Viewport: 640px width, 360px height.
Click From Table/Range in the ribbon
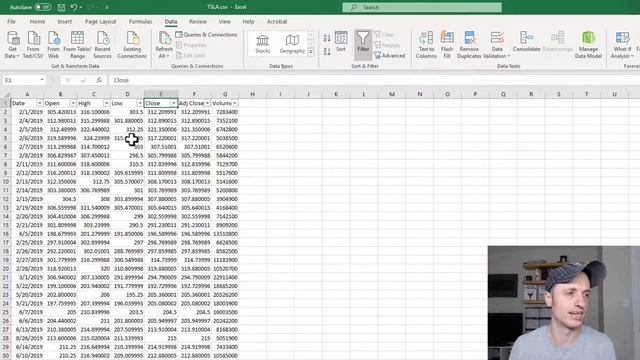click(77, 44)
